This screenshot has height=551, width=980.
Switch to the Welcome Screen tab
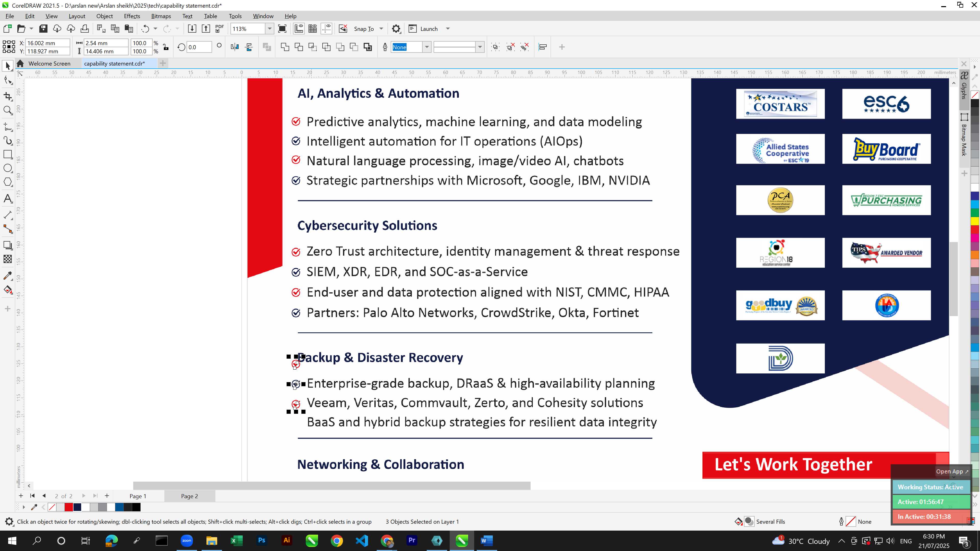49,64
